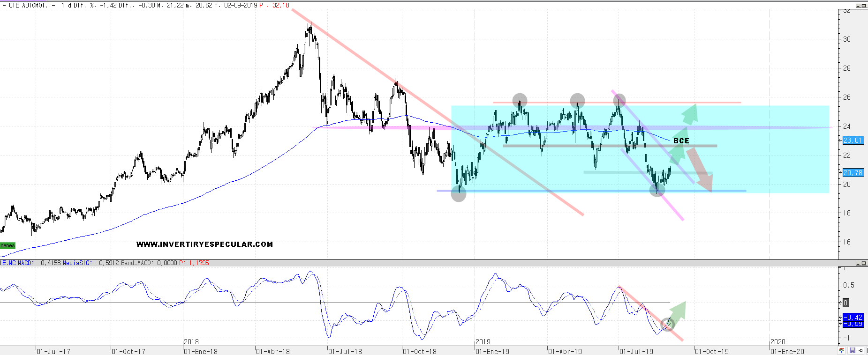This screenshot has width=868, height=355.
Task: Click the zero level marker on MACD axis
Action: pyautogui.click(x=845, y=303)
